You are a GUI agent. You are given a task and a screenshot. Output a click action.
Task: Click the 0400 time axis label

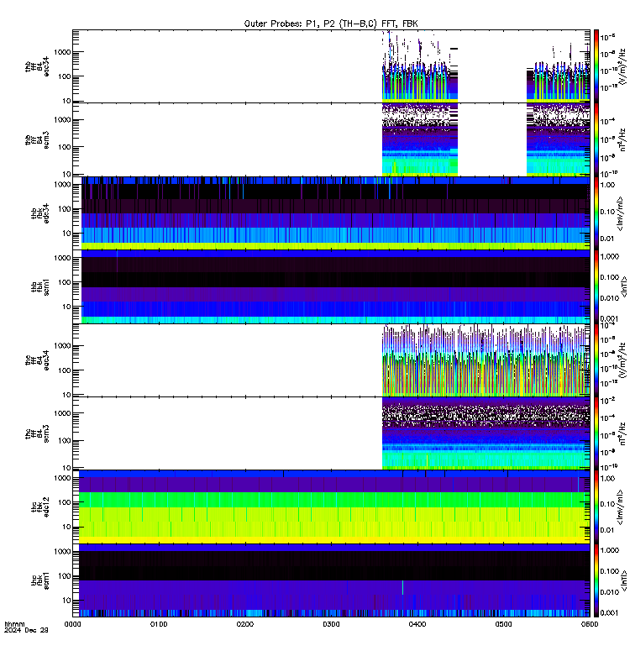click(417, 624)
